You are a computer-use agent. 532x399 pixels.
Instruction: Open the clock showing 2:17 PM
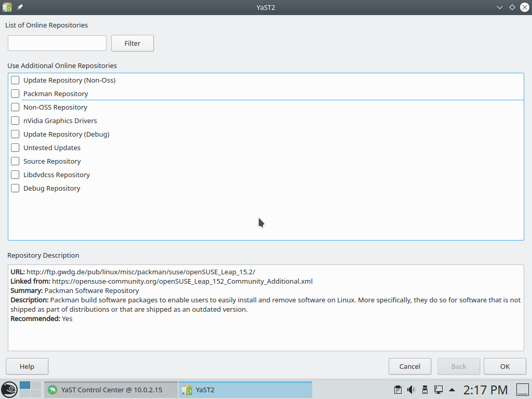[x=486, y=390]
